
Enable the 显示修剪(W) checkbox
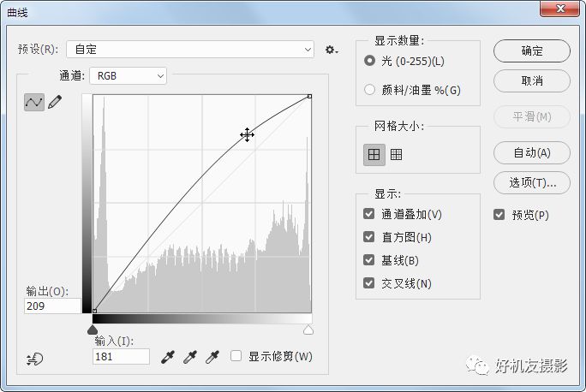236,356
